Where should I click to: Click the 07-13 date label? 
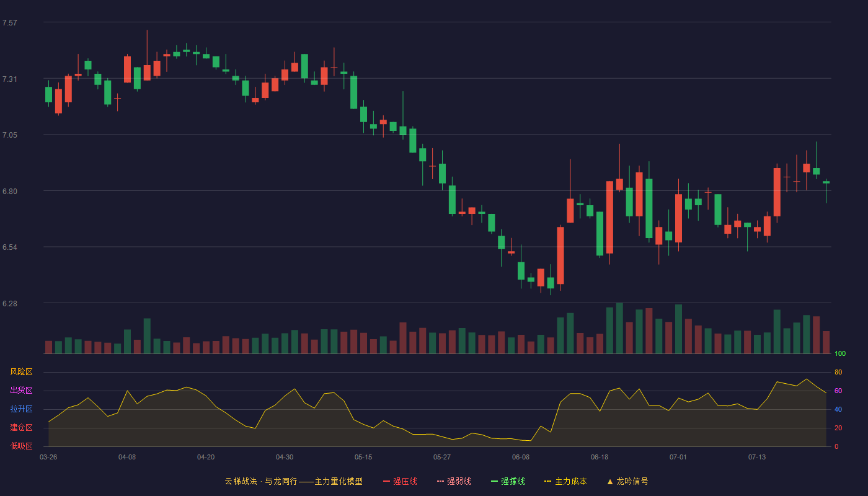pyautogui.click(x=757, y=457)
